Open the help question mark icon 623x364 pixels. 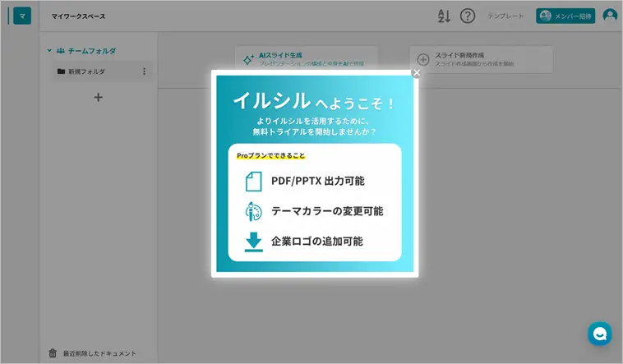click(x=468, y=16)
